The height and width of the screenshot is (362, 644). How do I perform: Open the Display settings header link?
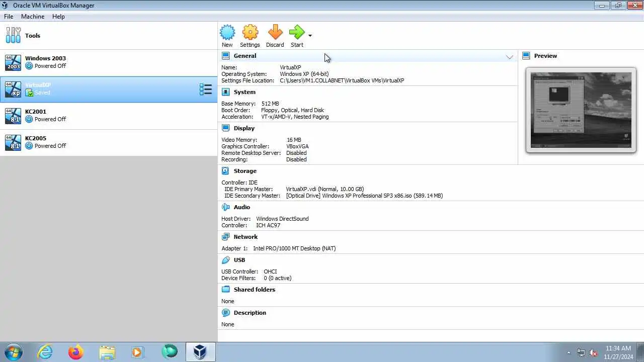pos(244,128)
